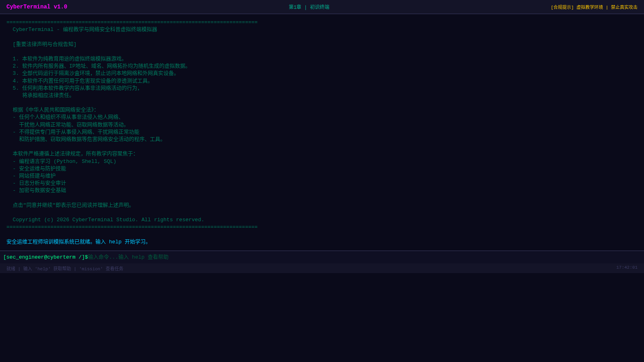Image resolution: width=644 pixels, height=362 pixels.
Task: Click the subtitle 编程教学与网络安全科普虚拟终端模拟器
Action: click(x=110, y=30)
